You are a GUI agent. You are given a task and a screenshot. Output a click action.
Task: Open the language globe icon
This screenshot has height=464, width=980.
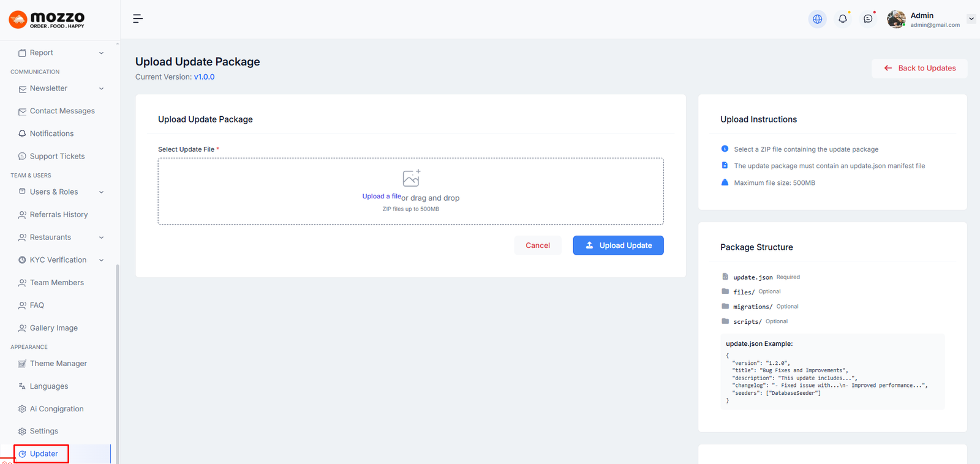click(817, 19)
